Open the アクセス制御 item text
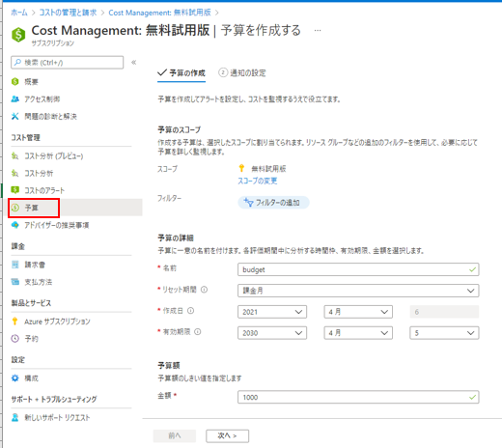 (x=42, y=99)
